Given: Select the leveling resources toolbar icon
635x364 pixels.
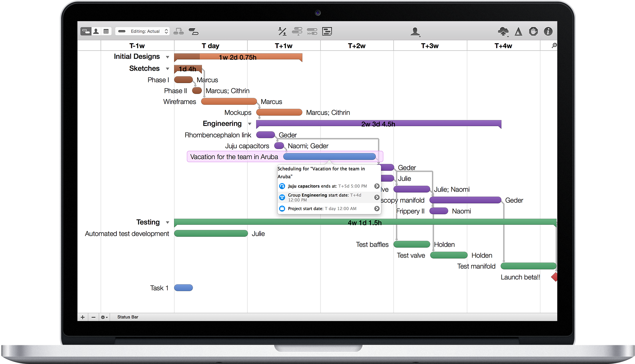Looking at the screenshot, I should coord(297,31).
